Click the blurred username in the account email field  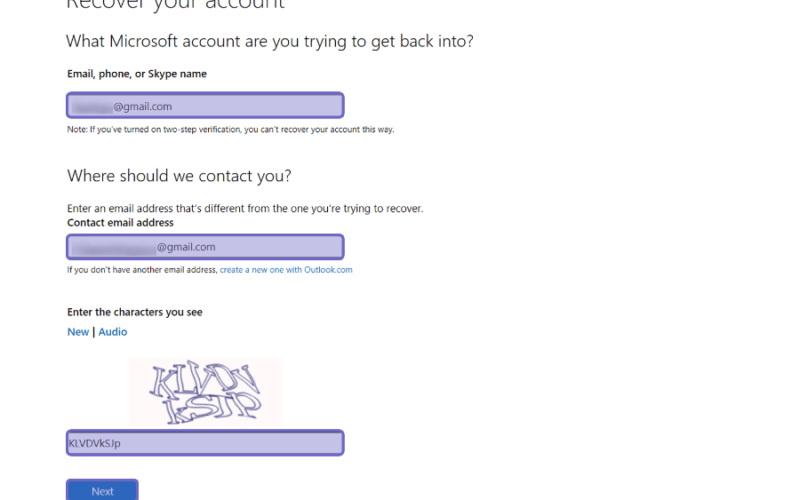click(x=92, y=107)
